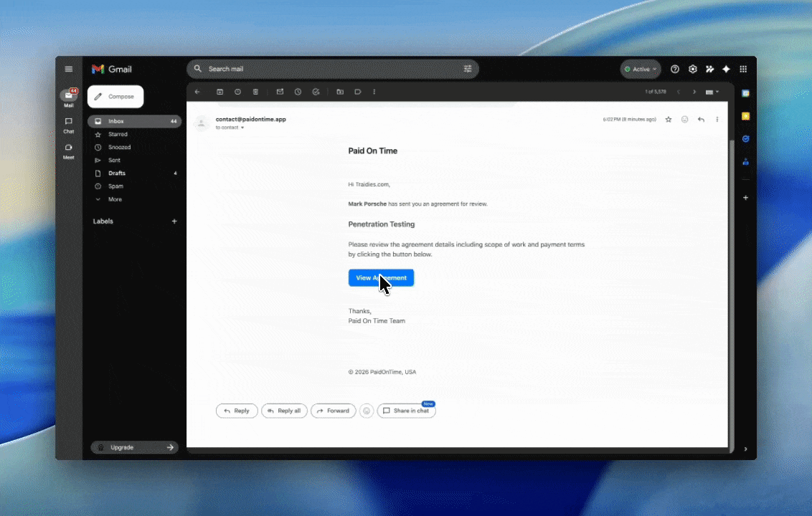Mark the email as unread
Viewport: 812px width, 516px height.
pyautogui.click(x=280, y=92)
